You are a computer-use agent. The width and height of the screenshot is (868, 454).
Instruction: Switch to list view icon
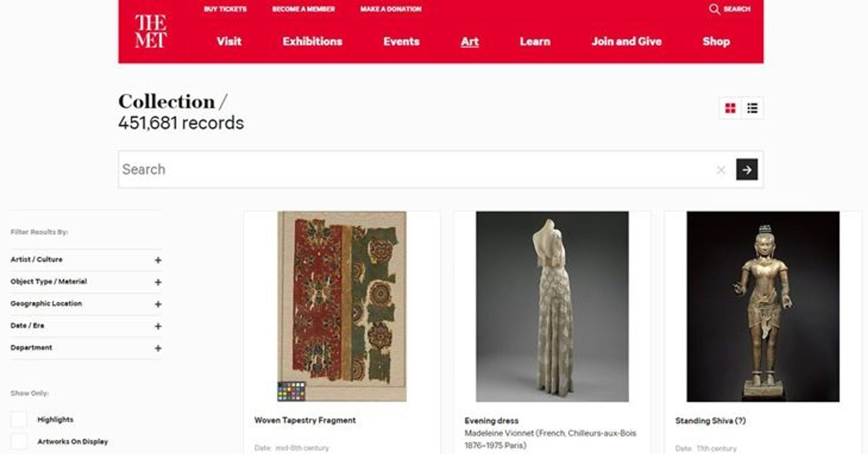[752, 108]
